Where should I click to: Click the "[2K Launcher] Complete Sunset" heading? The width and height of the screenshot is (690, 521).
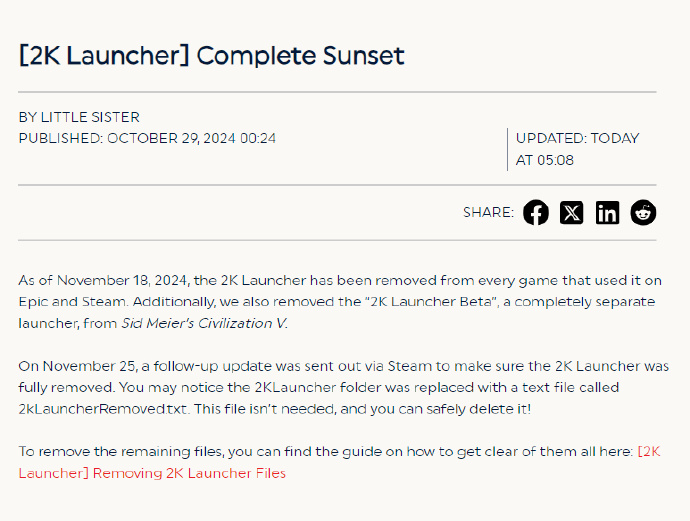212,55
